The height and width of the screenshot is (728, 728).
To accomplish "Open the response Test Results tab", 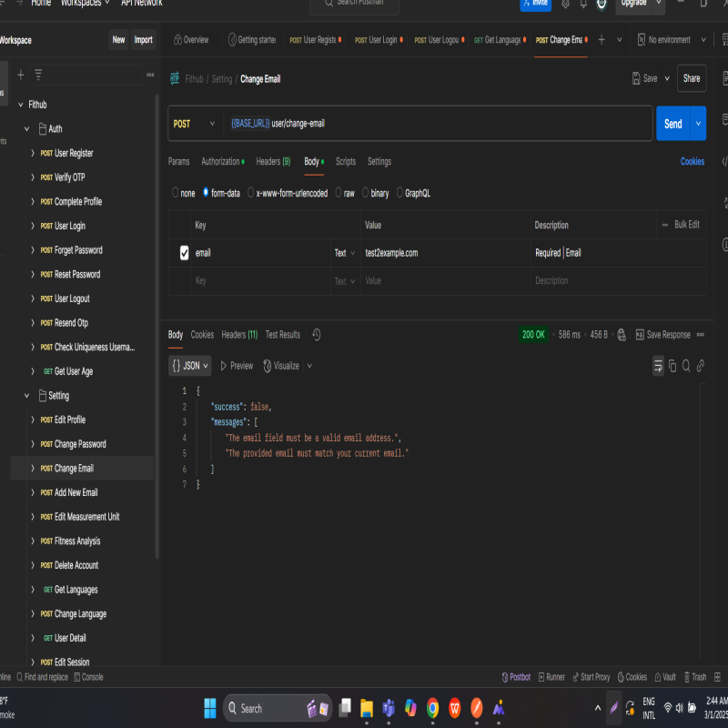I will 282,335.
